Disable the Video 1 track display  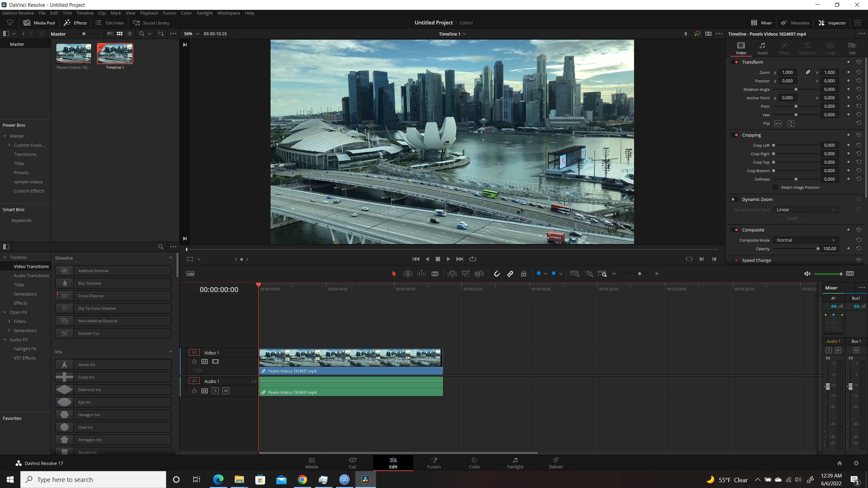tap(216, 362)
